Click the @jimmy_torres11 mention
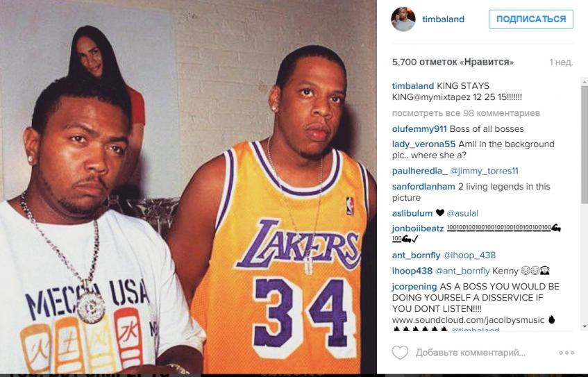Viewport: 588px width, 377px height. (484, 171)
